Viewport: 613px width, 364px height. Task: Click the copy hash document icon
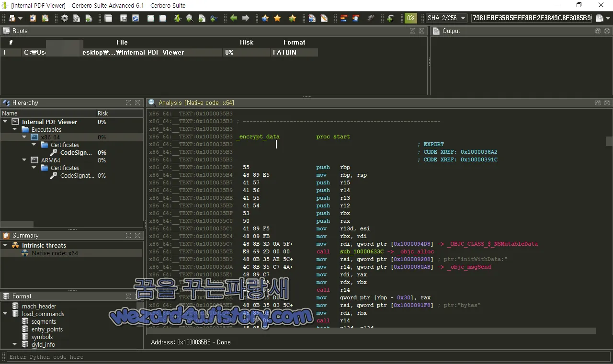599,18
